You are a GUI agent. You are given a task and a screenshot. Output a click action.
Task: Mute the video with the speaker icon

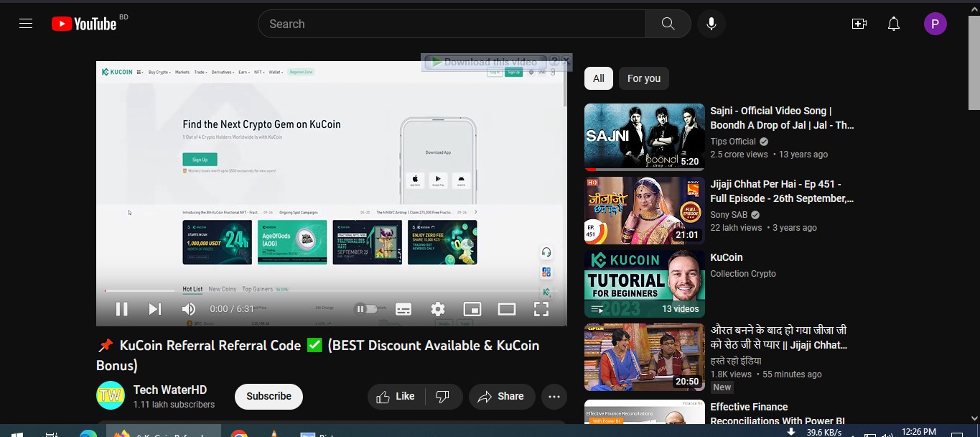189,309
